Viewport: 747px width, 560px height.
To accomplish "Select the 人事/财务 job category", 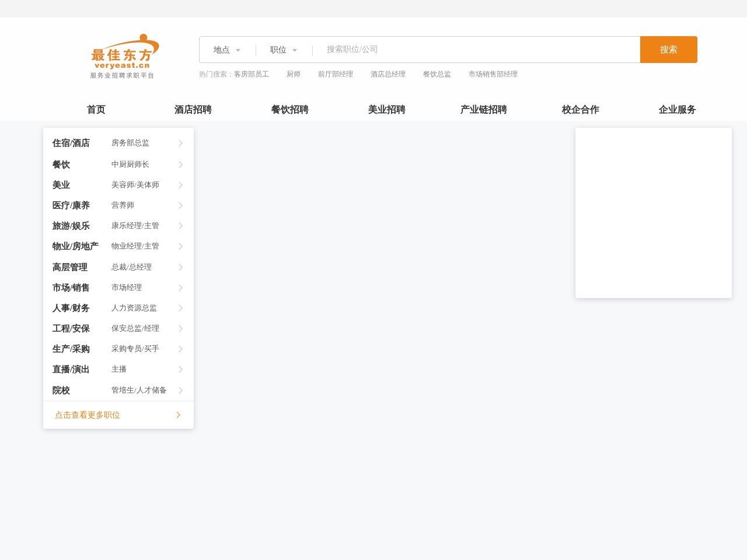I will click(71, 308).
